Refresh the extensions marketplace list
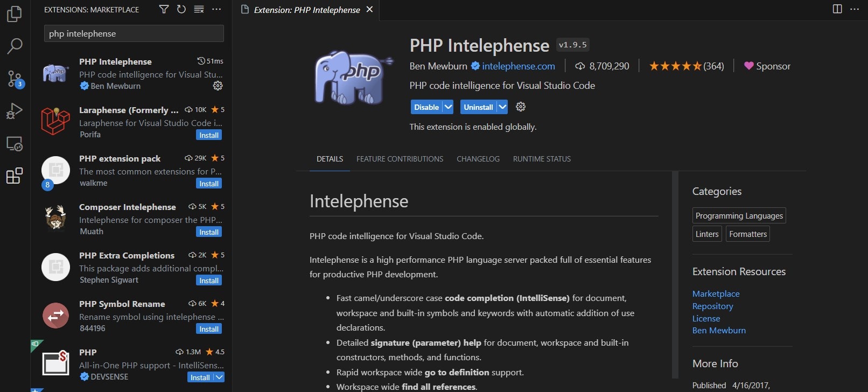The height and width of the screenshot is (392, 868). coord(181,9)
